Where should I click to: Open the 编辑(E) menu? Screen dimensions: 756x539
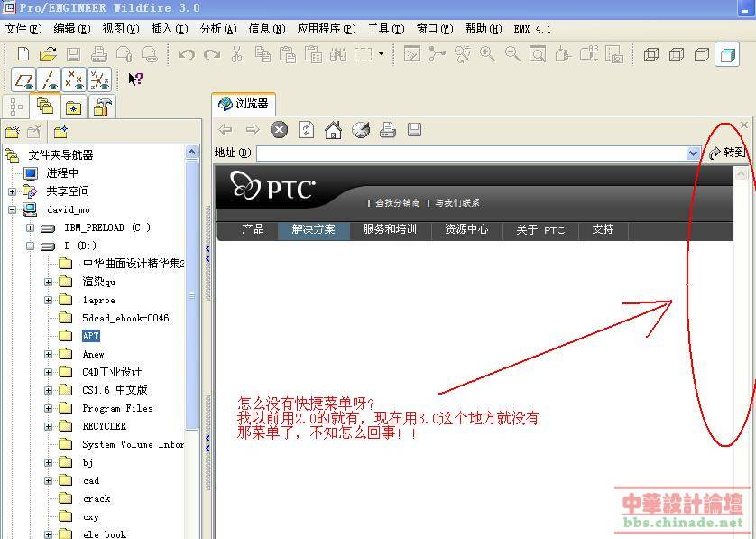72,29
